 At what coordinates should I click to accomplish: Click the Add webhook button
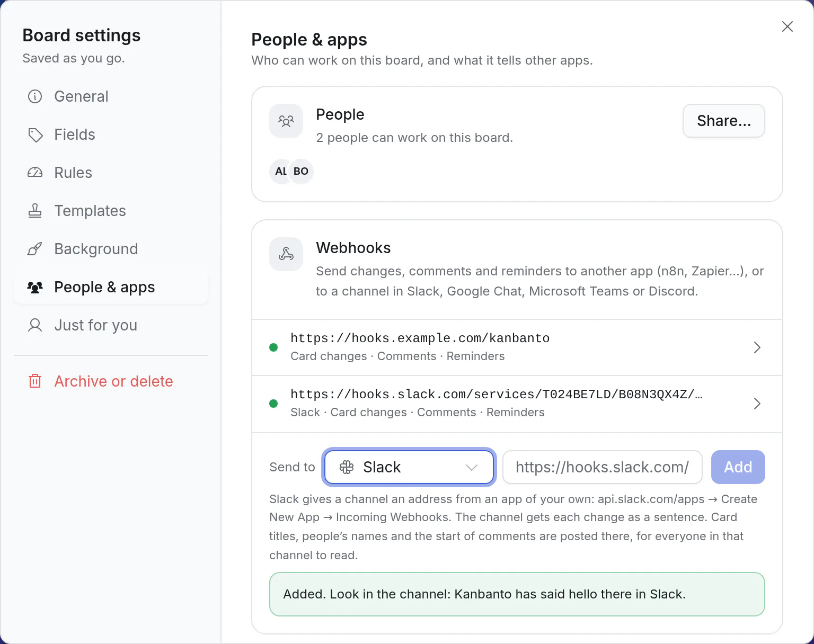coord(738,467)
